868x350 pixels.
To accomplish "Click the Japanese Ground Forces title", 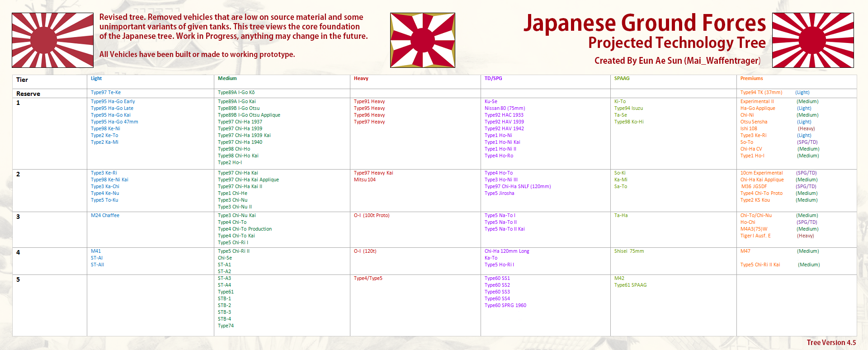I will (645, 23).
